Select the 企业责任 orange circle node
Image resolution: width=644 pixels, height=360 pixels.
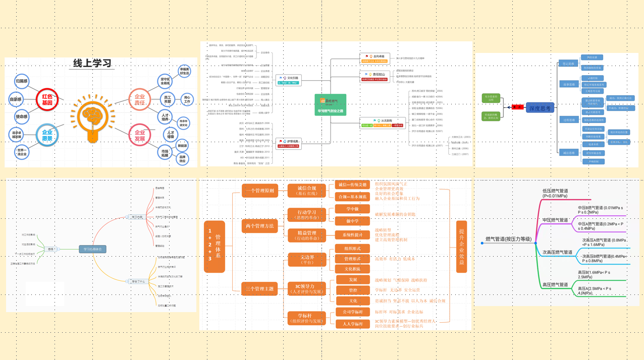pyautogui.click(x=139, y=99)
